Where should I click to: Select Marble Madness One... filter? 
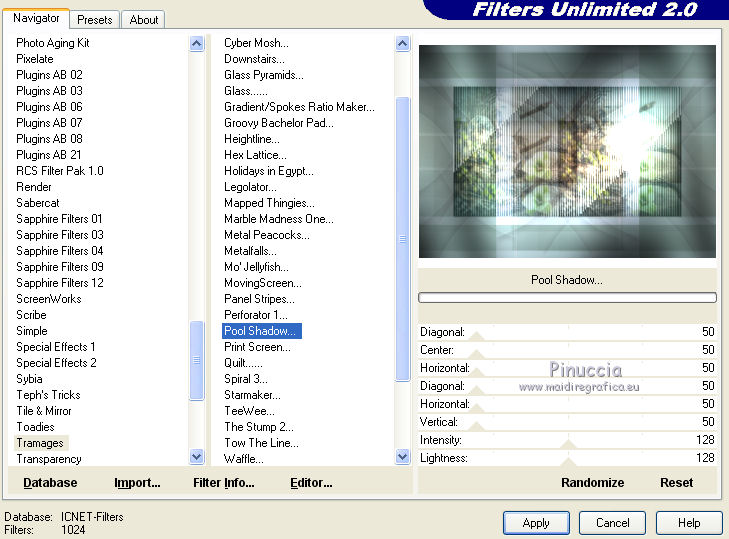278,219
